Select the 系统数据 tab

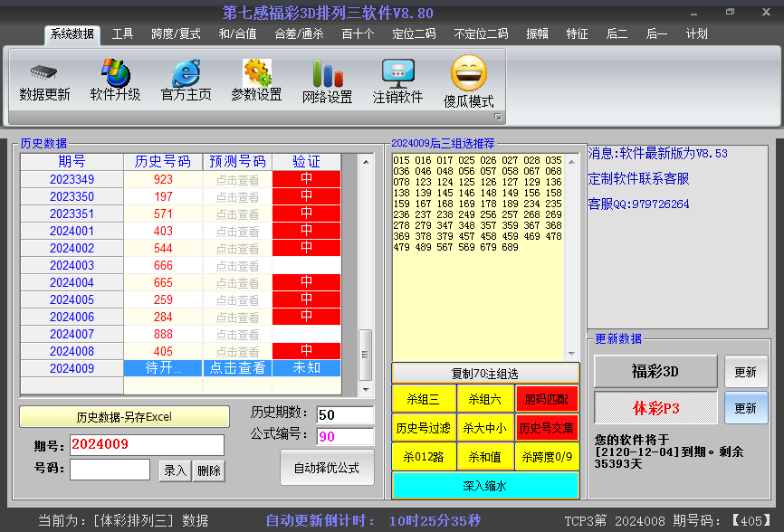(72, 34)
